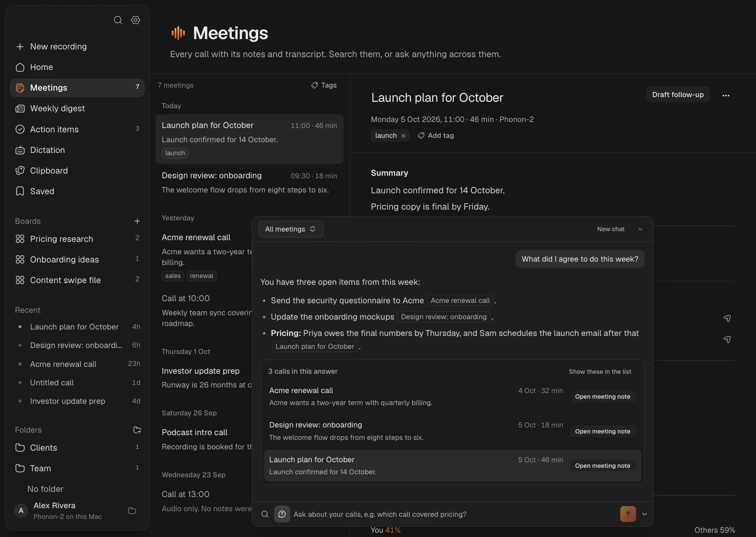Click the renewal tag on Acme renewal call
The image size is (756, 537).
pos(201,276)
